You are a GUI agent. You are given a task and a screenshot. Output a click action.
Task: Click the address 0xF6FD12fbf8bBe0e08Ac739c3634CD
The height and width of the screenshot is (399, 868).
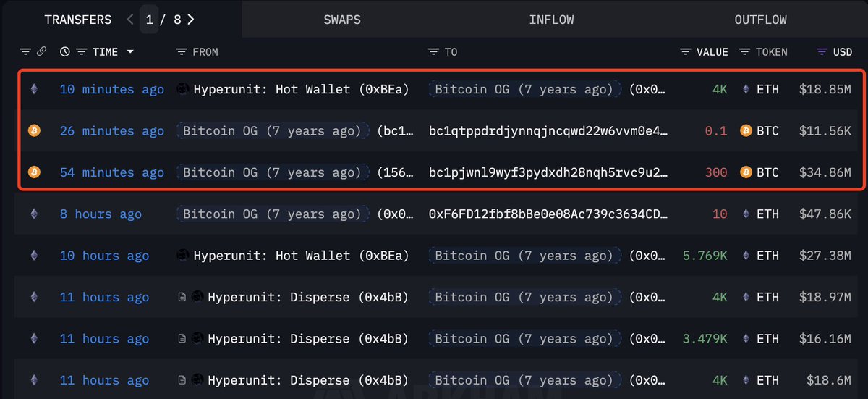coord(548,214)
